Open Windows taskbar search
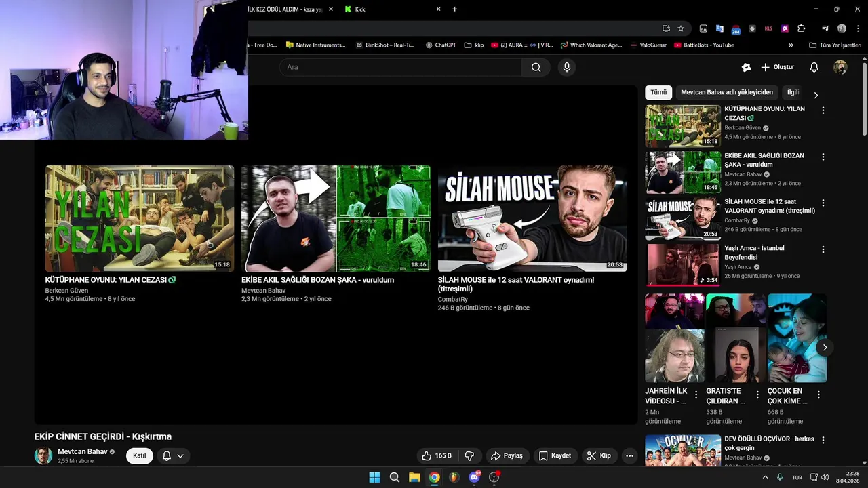868x488 pixels. [x=395, y=477]
